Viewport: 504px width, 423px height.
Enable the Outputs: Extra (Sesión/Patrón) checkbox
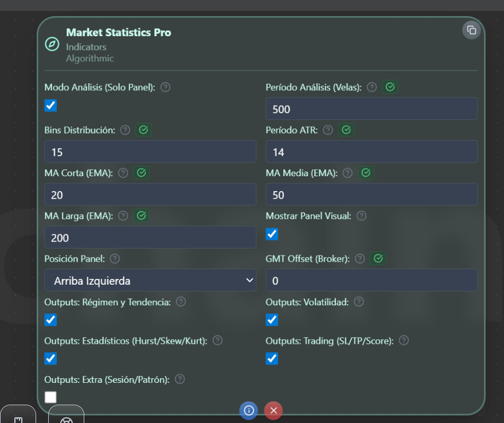click(x=51, y=397)
